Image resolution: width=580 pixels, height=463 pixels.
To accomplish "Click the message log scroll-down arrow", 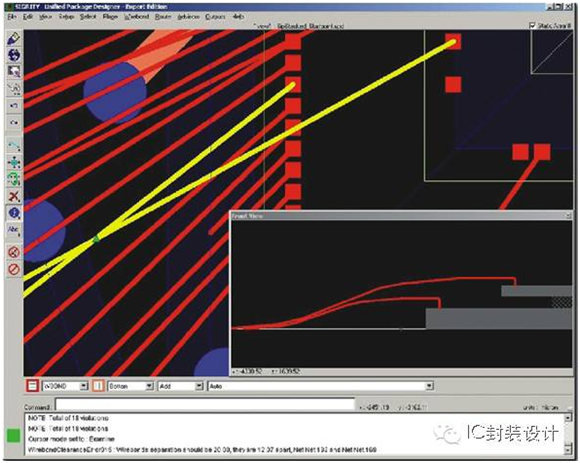I will pos(568,450).
